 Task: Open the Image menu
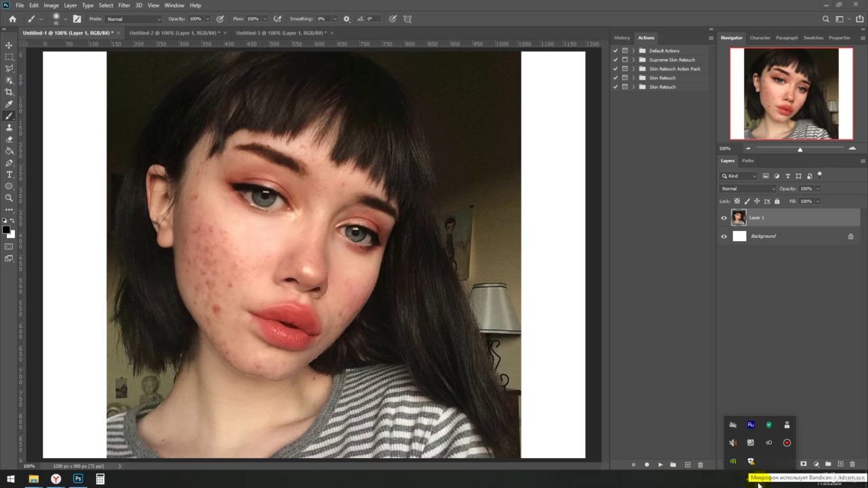pyautogui.click(x=52, y=5)
